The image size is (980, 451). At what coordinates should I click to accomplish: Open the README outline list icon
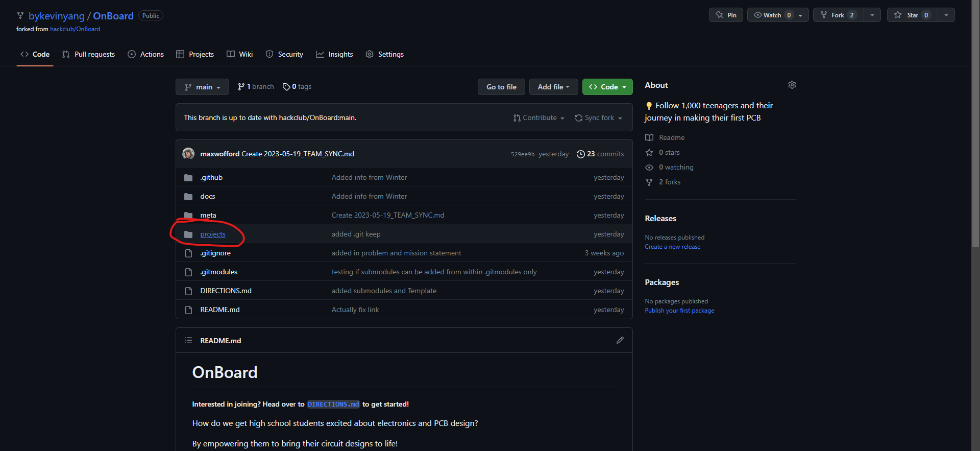click(188, 340)
